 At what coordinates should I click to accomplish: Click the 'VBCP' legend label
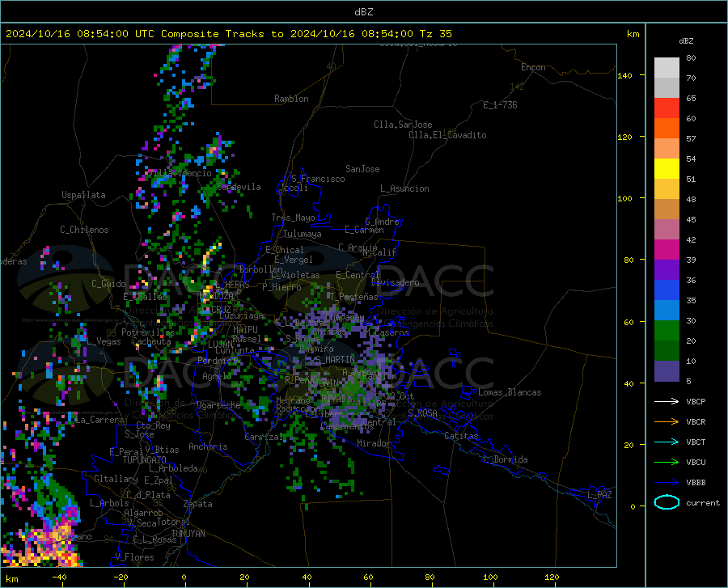coord(696,402)
